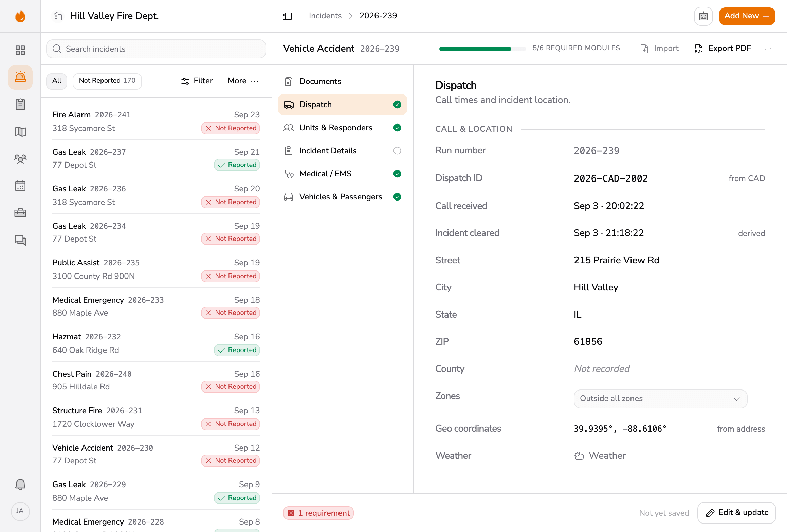Open the assistant robot icon button
787x532 pixels.
(703, 16)
